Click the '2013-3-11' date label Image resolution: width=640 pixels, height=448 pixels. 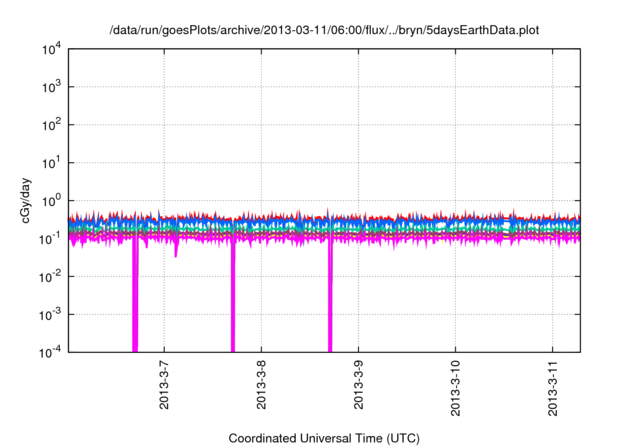point(553,388)
